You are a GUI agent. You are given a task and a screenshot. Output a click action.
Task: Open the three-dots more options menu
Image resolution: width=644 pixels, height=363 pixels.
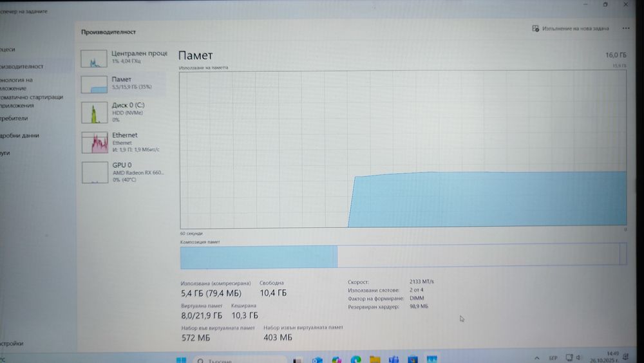pos(625,28)
